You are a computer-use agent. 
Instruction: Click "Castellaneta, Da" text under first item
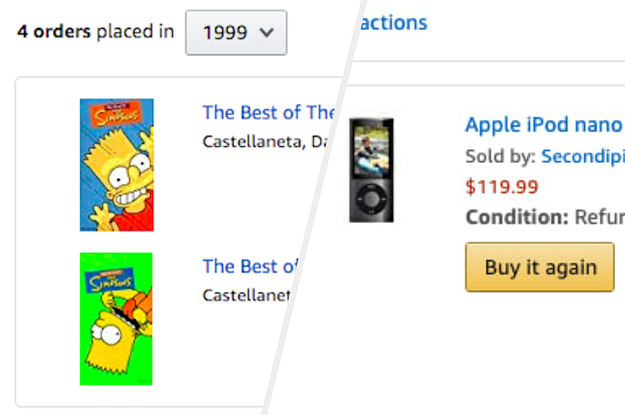[x=266, y=141]
